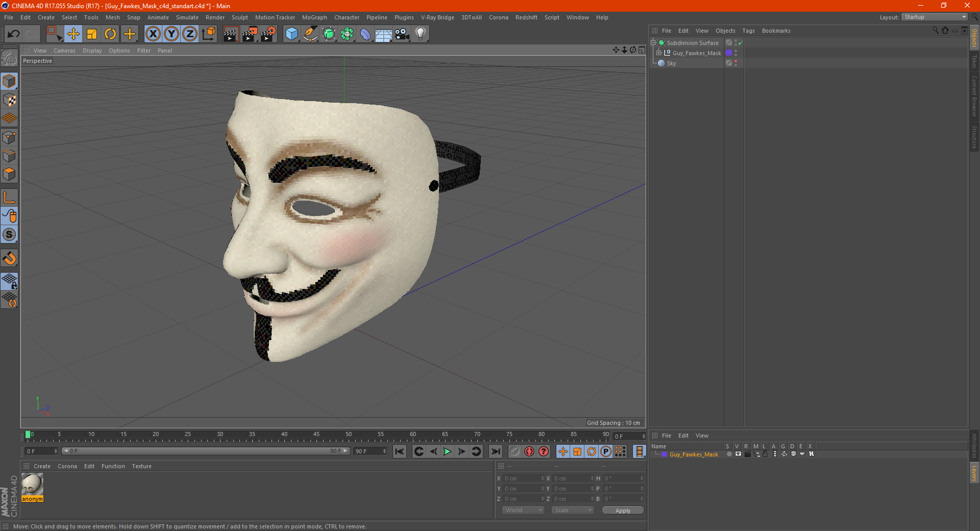
Task: Open the Layout Startup dropdown
Action: pyautogui.click(x=935, y=17)
